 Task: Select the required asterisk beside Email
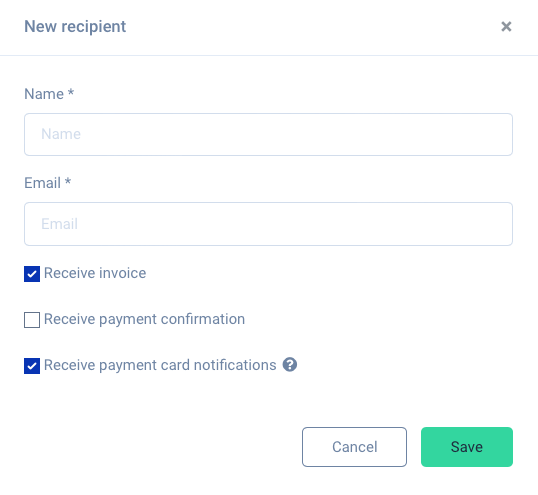(x=68, y=181)
